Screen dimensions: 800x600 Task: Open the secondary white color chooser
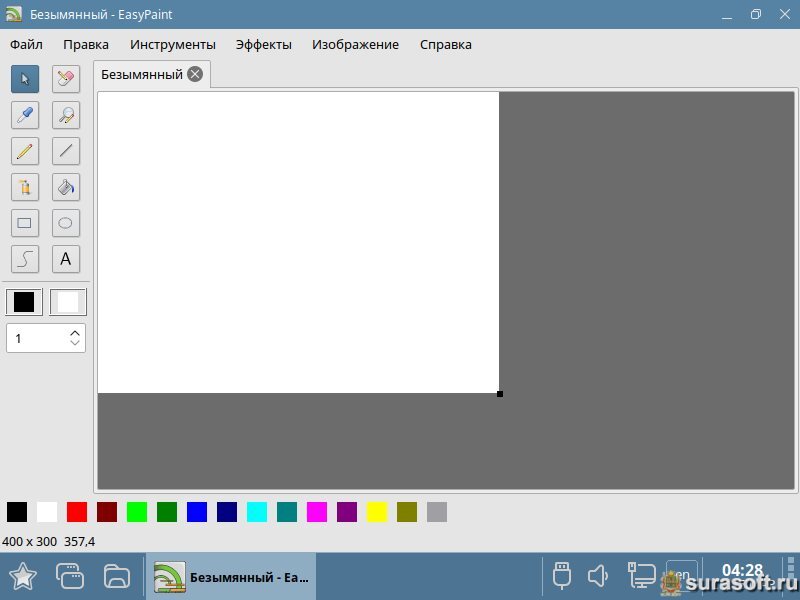click(68, 302)
